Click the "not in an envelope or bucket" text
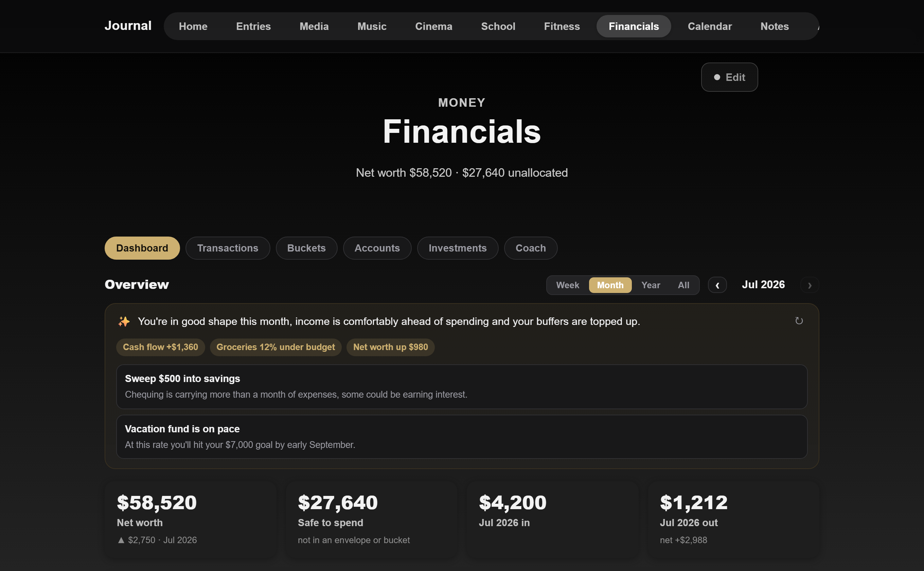This screenshot has width=924, height=571. pos(353,540)
